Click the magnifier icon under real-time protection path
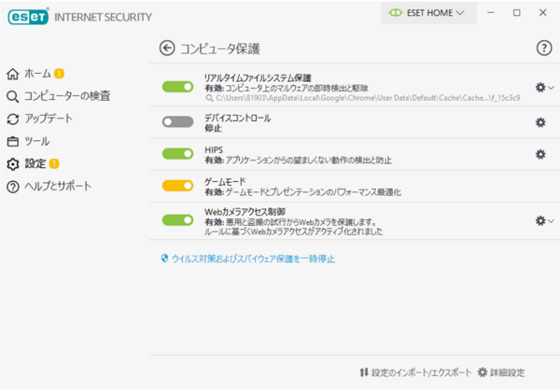Viewport: 560px width, 392px height. 209,96
